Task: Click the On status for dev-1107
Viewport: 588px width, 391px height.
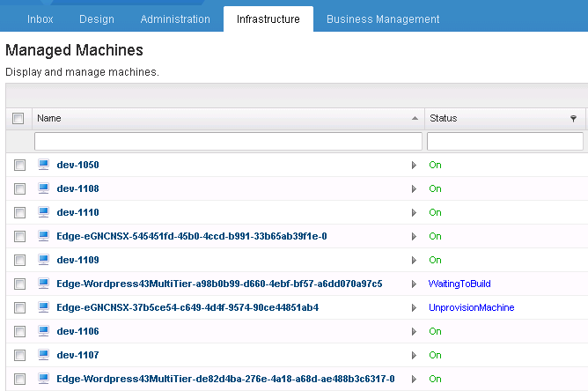Action: (435, 355)
